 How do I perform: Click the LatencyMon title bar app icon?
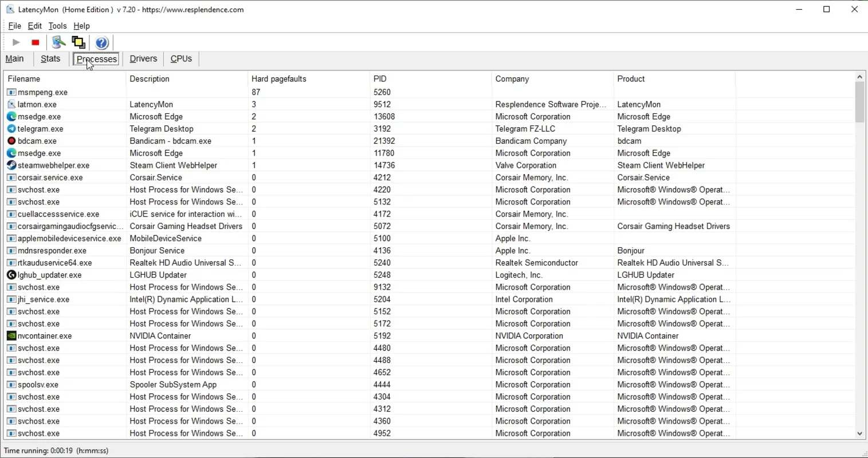(x=10, y=9)
